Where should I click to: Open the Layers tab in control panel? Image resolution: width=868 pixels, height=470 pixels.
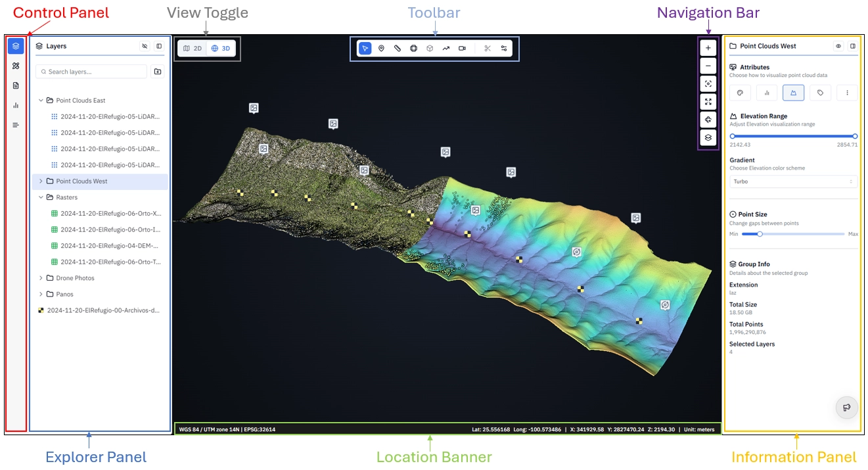[16, 46]
